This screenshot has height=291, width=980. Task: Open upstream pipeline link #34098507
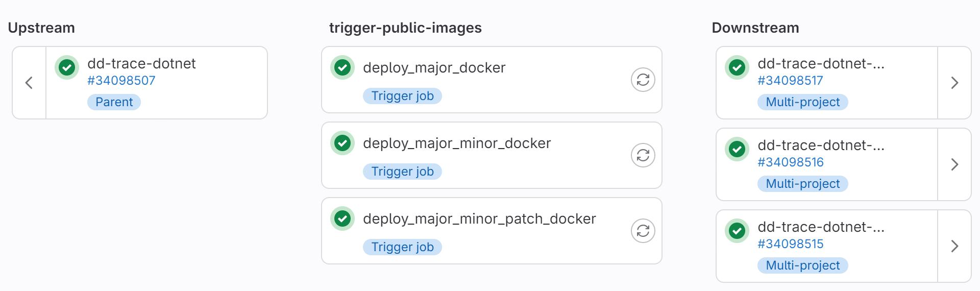click(121, 81)
